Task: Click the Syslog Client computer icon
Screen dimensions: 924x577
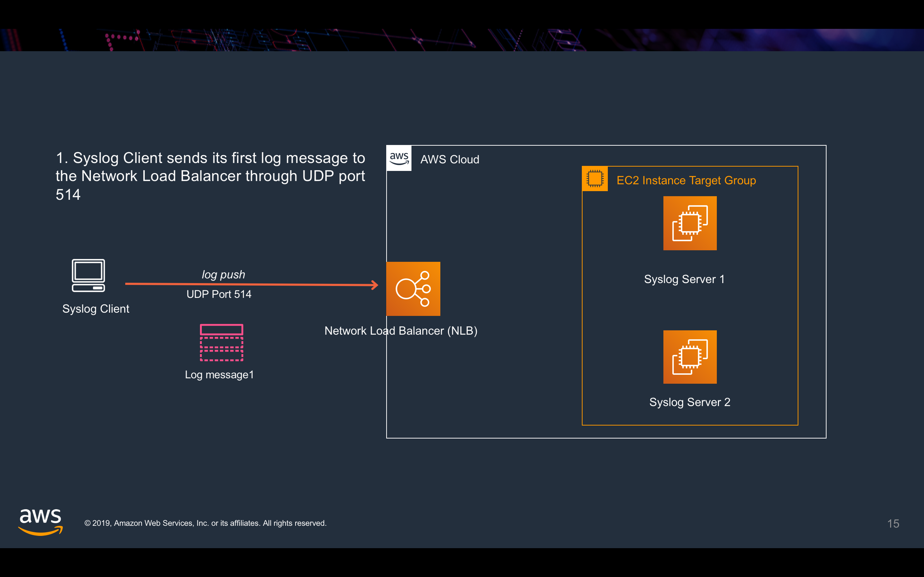Action: point(88,275)
